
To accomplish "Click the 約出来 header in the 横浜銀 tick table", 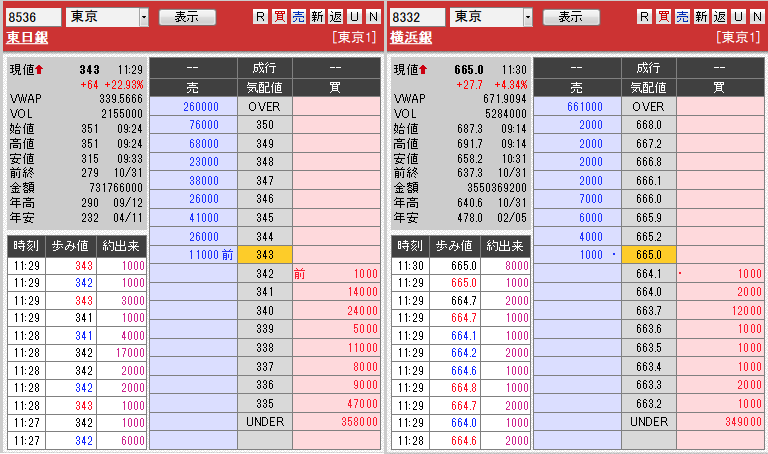I will click(505, 246).
